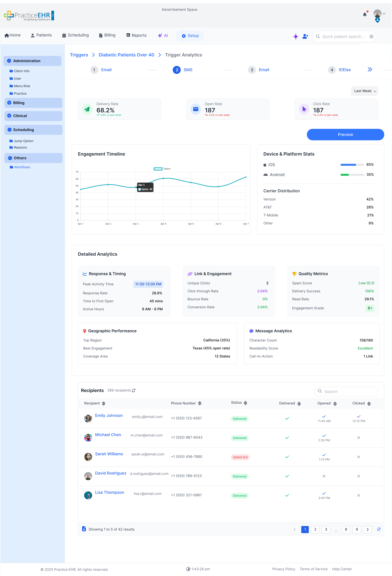Click the Preview button
The width and height of the screenshot is (392, 576).
345,134
